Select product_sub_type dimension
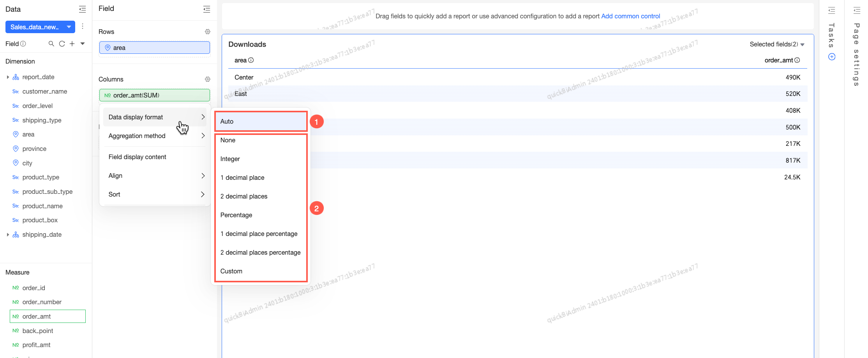Image resolution: width=868 pixels, height=358 pixels. tap(48, 191)
